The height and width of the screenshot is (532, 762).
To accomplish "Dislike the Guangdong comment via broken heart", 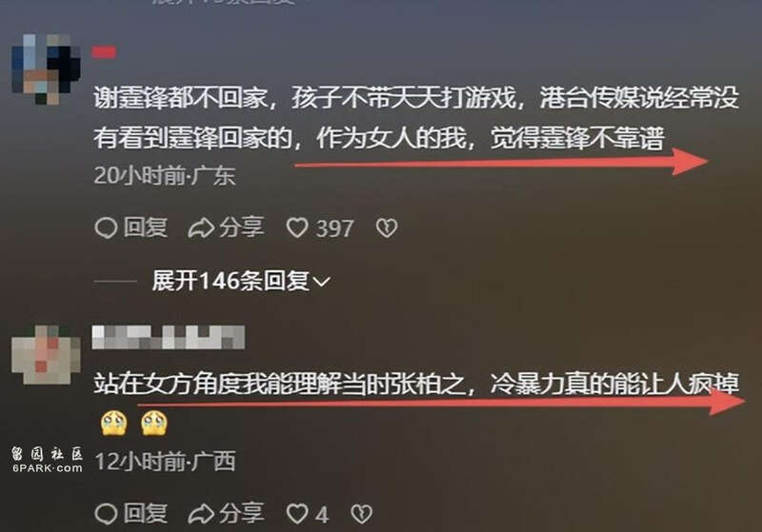I will coord(387,227).
